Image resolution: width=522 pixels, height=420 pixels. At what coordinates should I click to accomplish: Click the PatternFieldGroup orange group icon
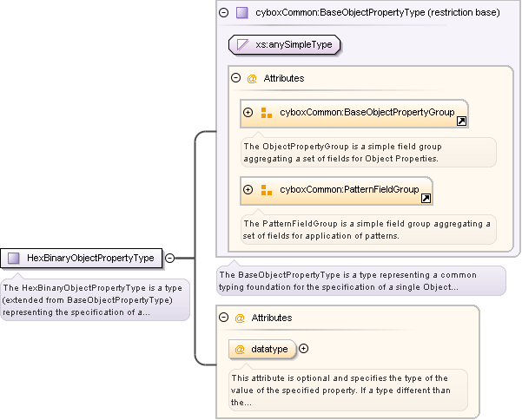tap(267, 189)
